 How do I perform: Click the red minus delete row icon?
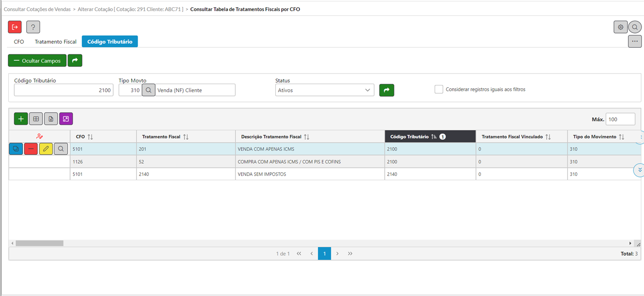click(31, 149)
